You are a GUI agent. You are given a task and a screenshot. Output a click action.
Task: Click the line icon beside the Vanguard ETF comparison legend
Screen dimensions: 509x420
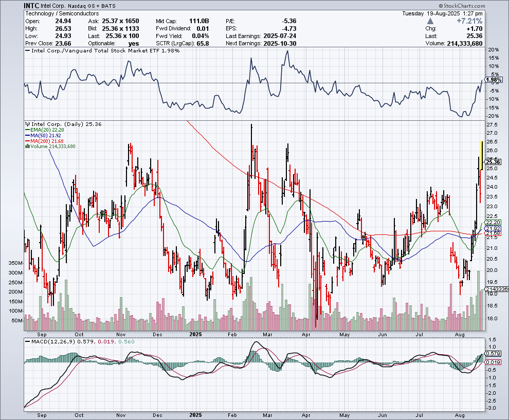[x=27, y=51]
